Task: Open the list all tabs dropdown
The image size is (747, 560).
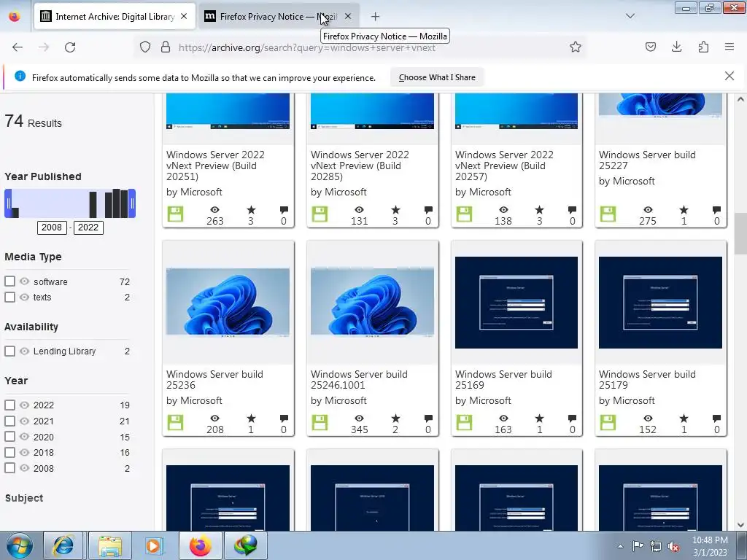Action: [x=630, y=16]
